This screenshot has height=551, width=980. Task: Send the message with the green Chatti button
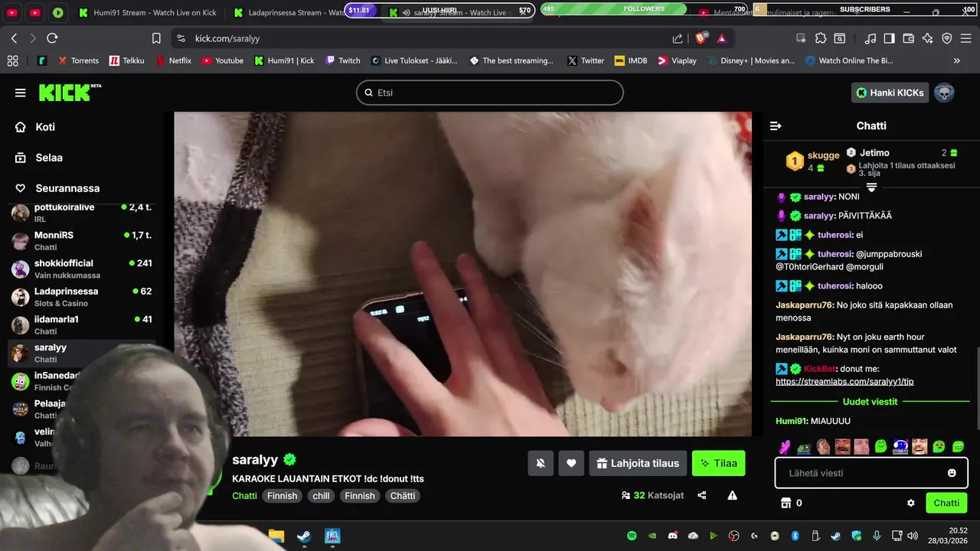[x=946, y=503]
